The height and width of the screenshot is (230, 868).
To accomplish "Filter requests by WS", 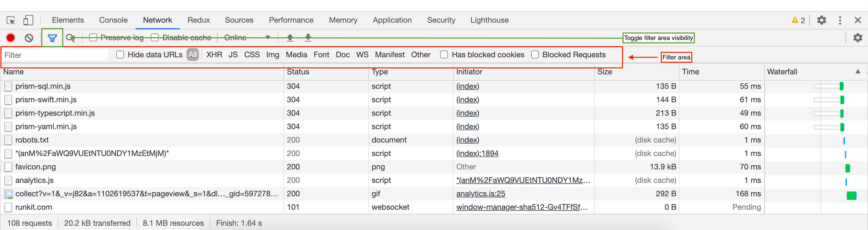I will 362,55.
